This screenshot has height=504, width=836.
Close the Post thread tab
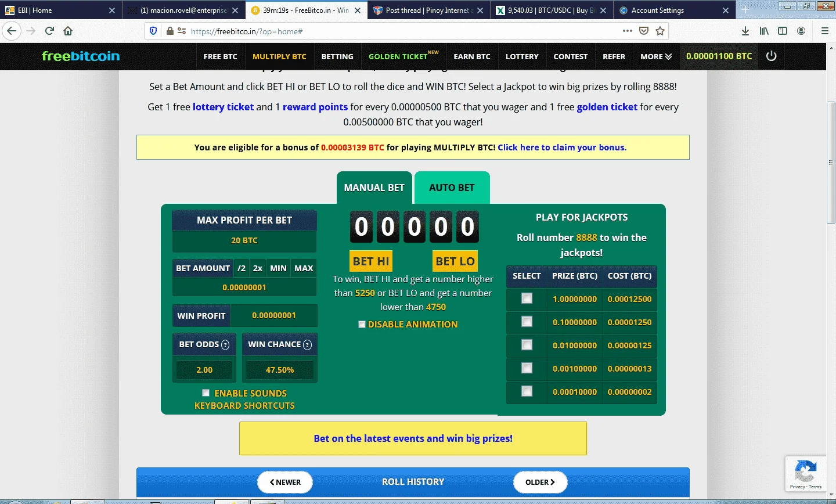tap(480, 10)
